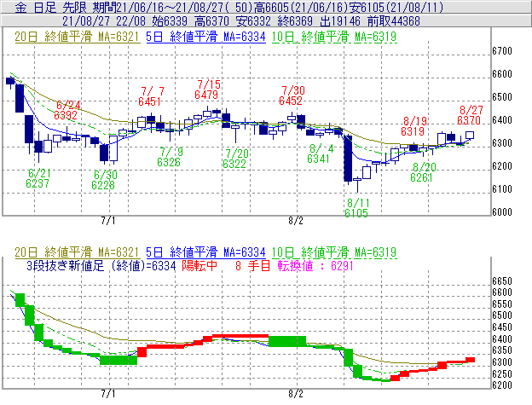
Task: Click the 7/7 6451 high label
Action: 151,96
